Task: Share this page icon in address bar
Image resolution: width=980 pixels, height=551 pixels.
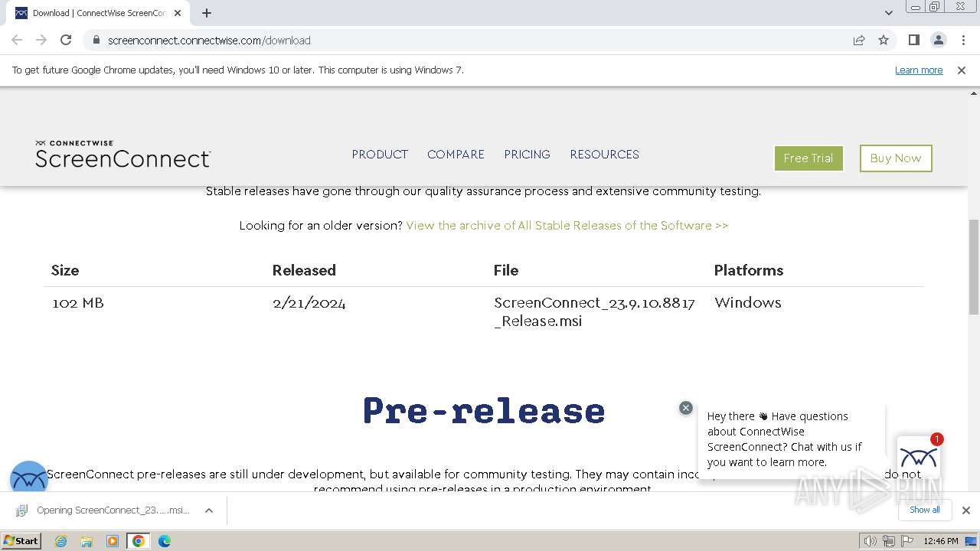Action: 859,40
